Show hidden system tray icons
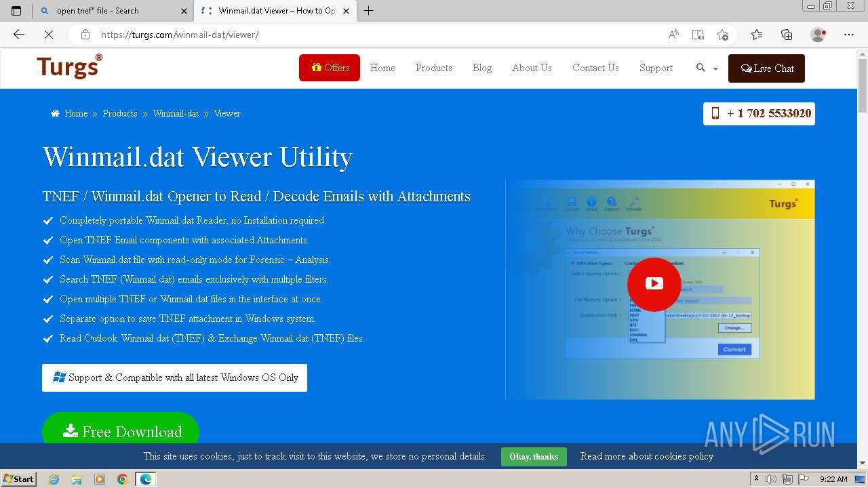Viewport: 868px width, 488px height. tap(756, 479)
